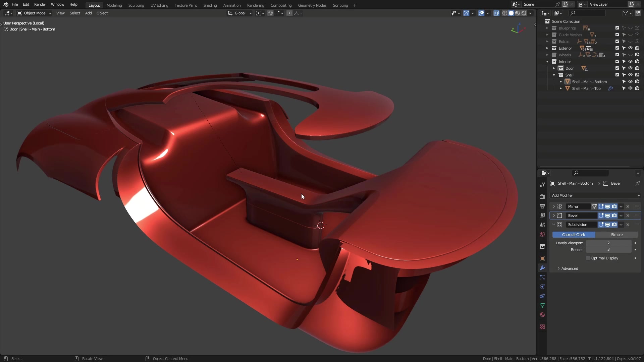Open the Physics properties tab
The image size is (644, 362).
click(x=542, y=287)
